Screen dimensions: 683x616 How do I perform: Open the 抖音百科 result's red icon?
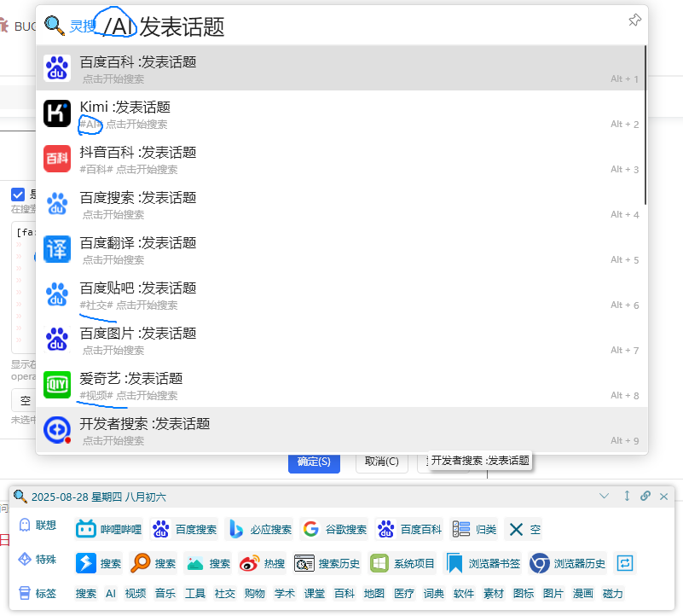[x=57, y=159]
